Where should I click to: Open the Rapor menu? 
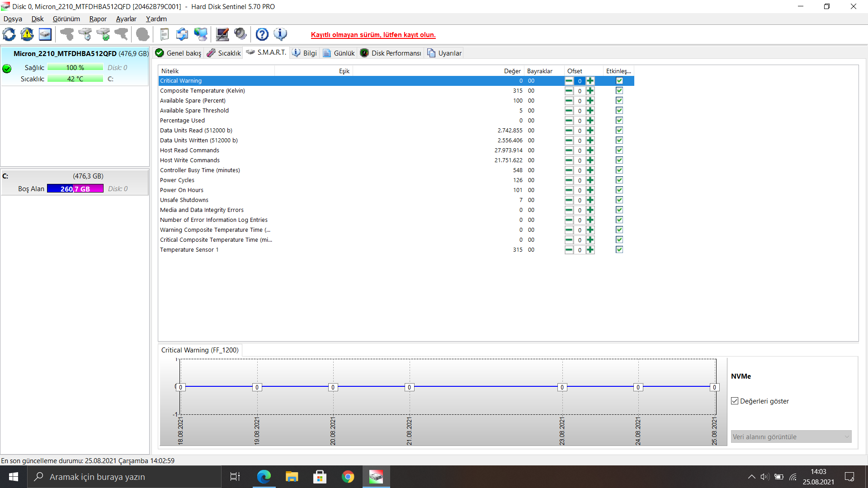(98, 19)
